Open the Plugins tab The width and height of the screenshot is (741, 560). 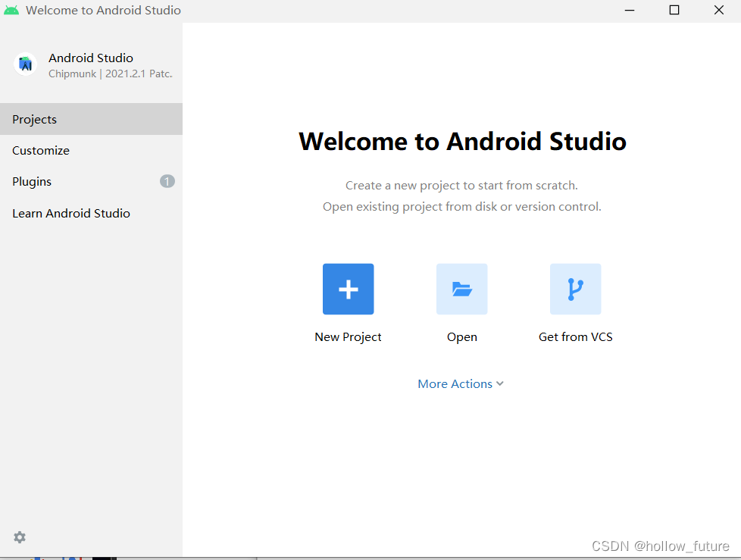[91, 181]
